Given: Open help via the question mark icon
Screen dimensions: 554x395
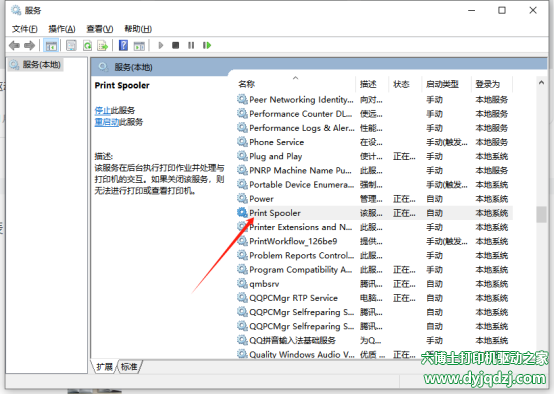Looking at the screenshot, I should (x=123, y=45).
